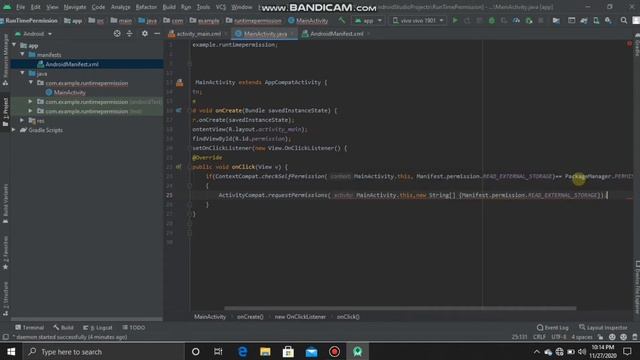Open Mail app from taskbar

311,351
